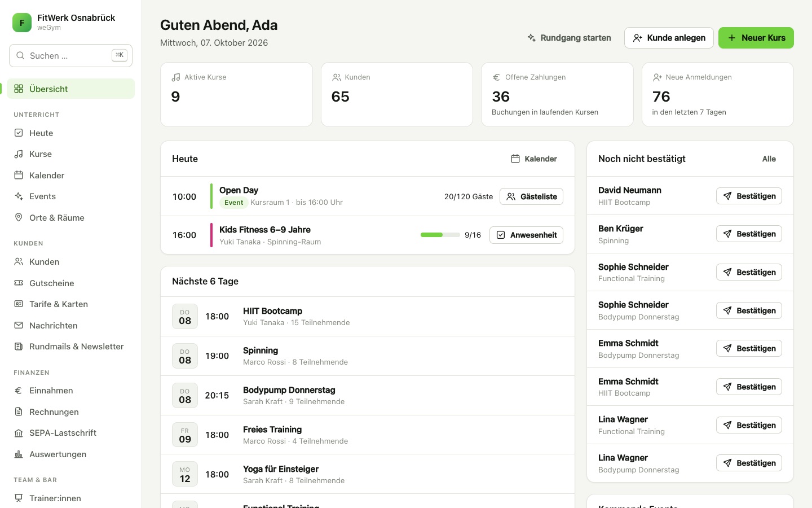
Task: Focus the Suchen search field
Action: click(x=70, y=55)
